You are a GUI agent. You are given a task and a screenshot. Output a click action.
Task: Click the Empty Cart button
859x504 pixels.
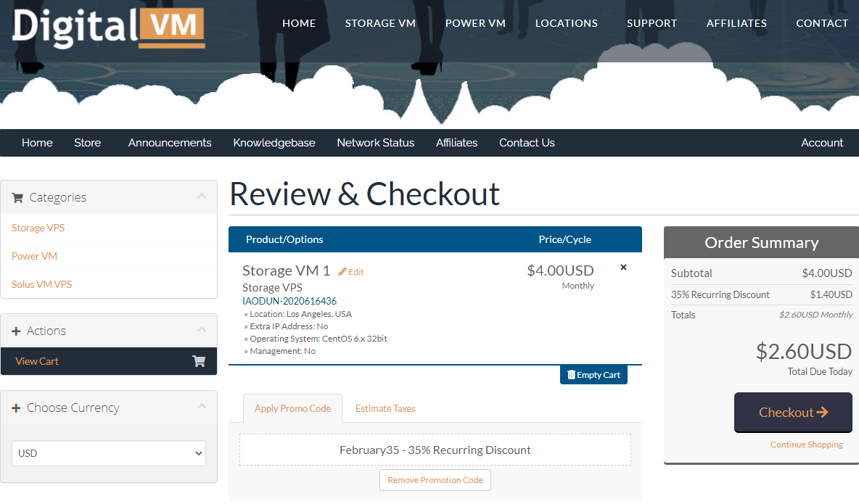[594, 375]
